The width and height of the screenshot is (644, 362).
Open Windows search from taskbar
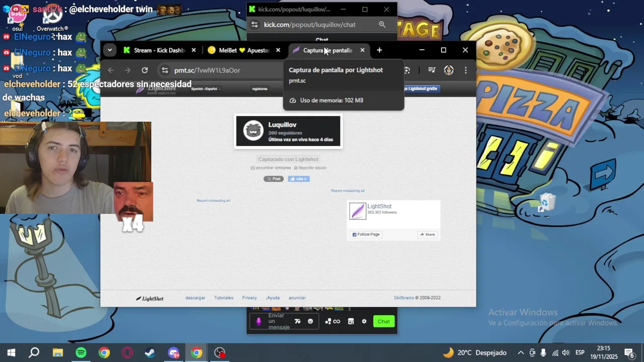coord(34,352)
